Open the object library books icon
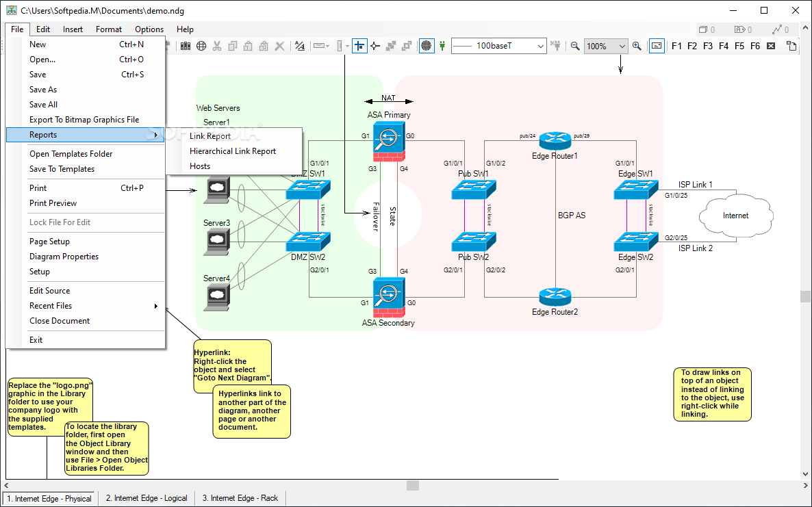Image resolution: width=812 pixels, height=507 pixels. [x=186, y=46]
